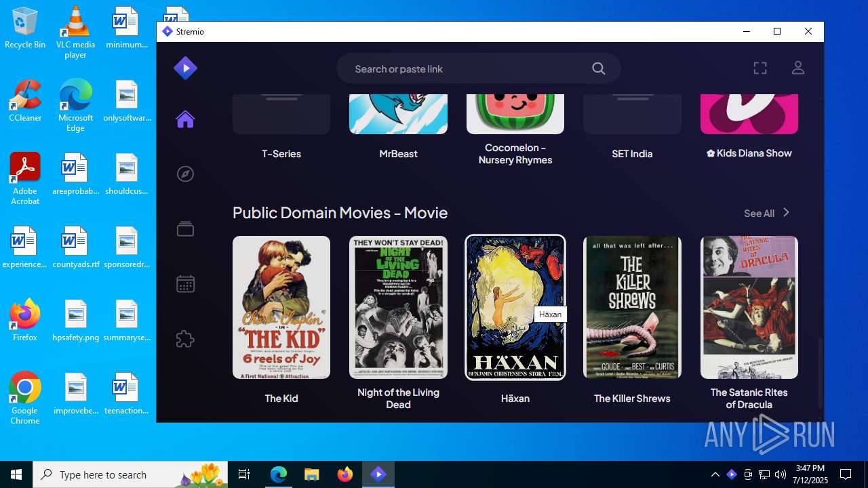The image size is (868, 488).
Task: Open the notification center icon
Action: point(846,474)
